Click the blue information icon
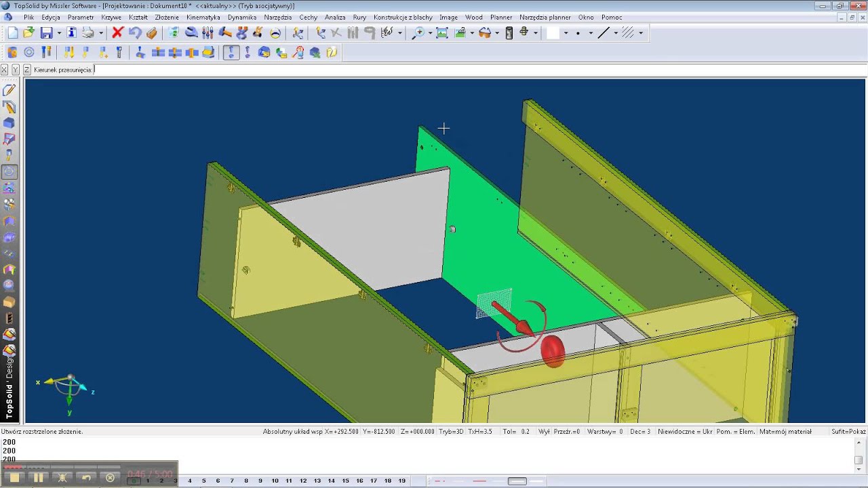 (72, 33)
